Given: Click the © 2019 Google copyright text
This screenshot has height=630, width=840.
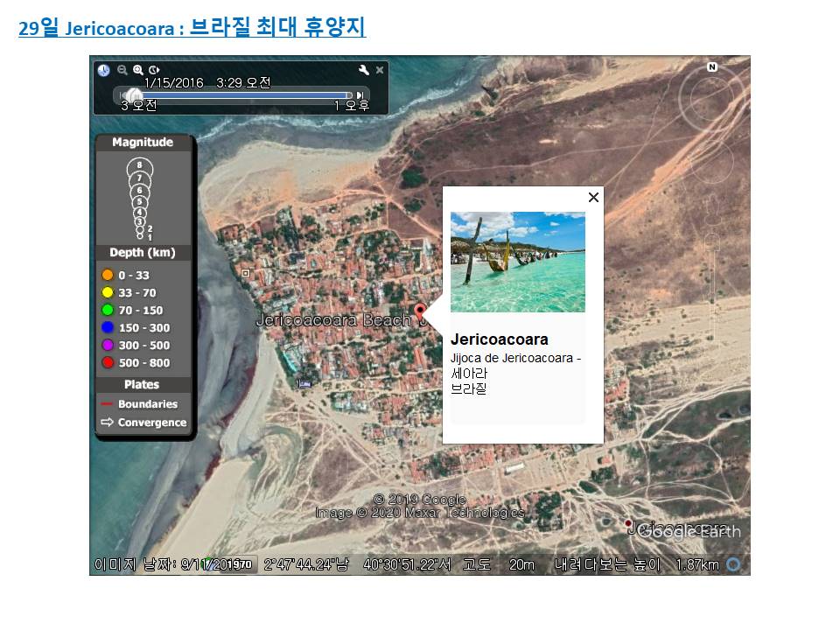Looking at the screenshot, I should pyautogui.click(x=419, y=500).
